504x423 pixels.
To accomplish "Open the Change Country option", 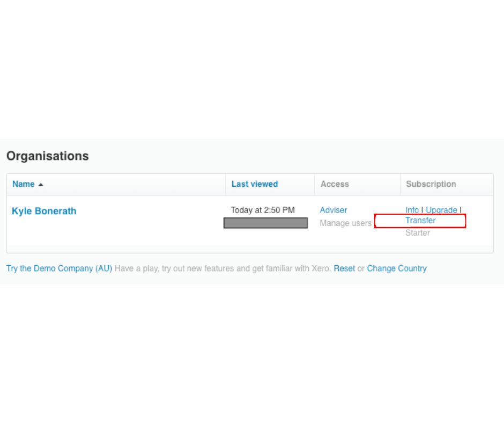I will point(397,268).
